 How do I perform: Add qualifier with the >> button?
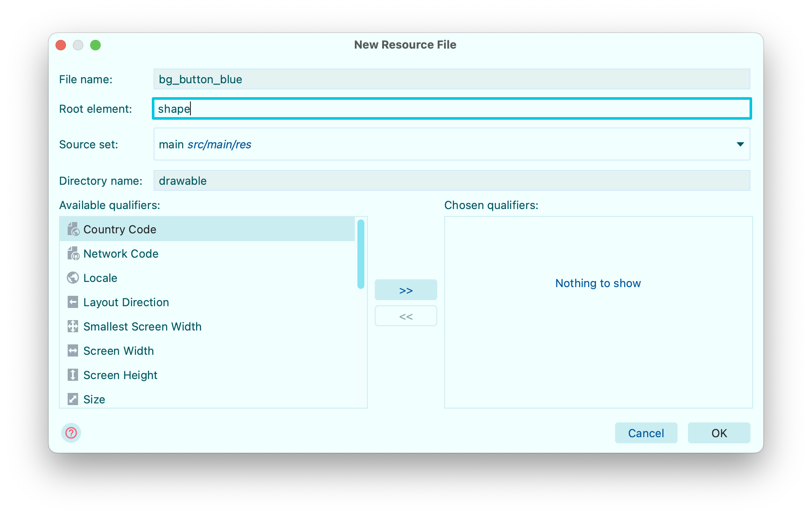pyautogui.click(x=406, y=290)
